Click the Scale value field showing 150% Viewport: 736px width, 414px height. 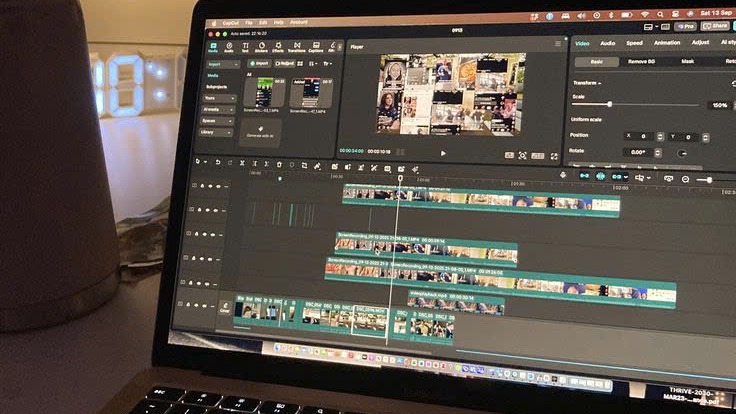718,105
